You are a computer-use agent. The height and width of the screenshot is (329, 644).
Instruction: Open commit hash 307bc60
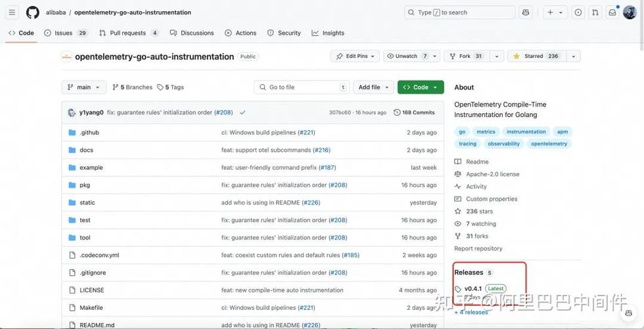(340, 113)
